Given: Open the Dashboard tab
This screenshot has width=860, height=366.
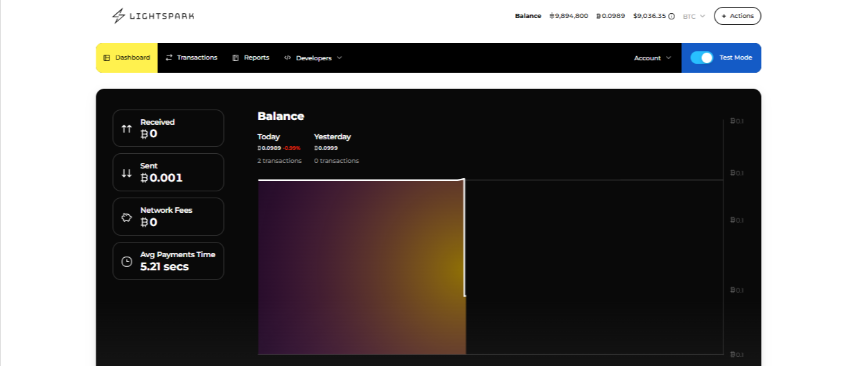Looking at the screenshot, I should (x=127, y=58).
